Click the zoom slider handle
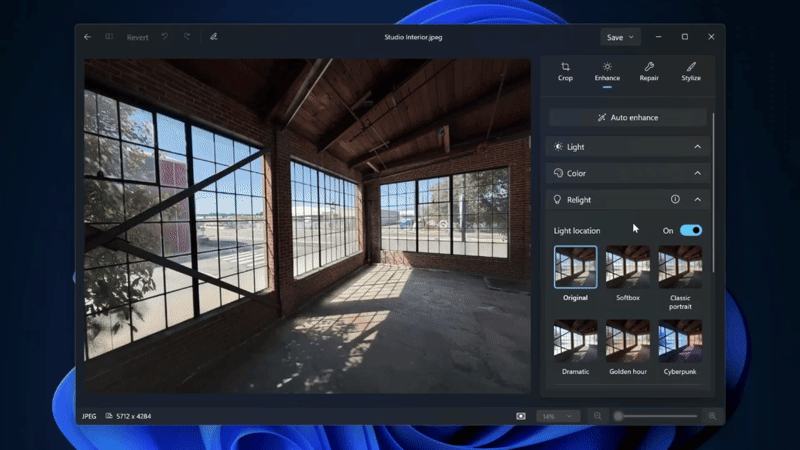800x450 pixels. point(618,416)
